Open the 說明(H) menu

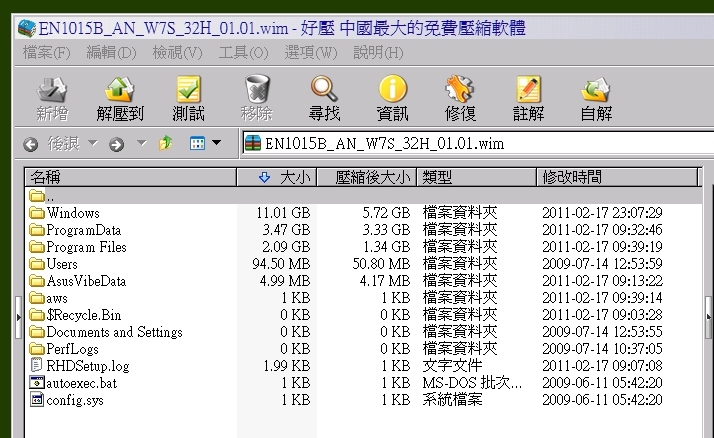pos(378,53)
